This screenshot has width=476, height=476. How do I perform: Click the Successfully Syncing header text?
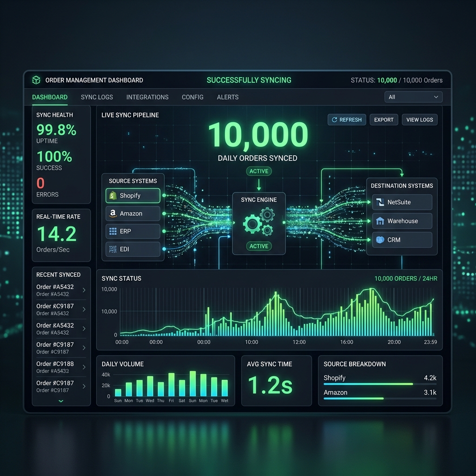coord(249,80)
